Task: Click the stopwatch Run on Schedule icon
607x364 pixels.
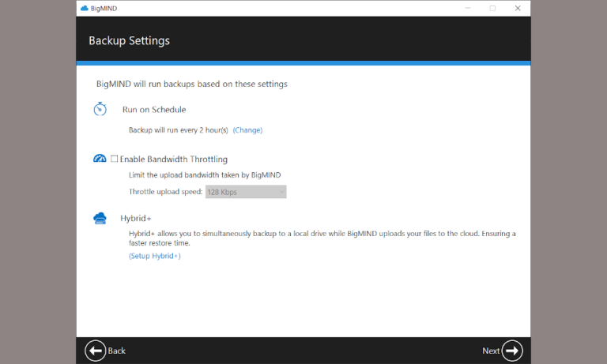Action: 100,109
